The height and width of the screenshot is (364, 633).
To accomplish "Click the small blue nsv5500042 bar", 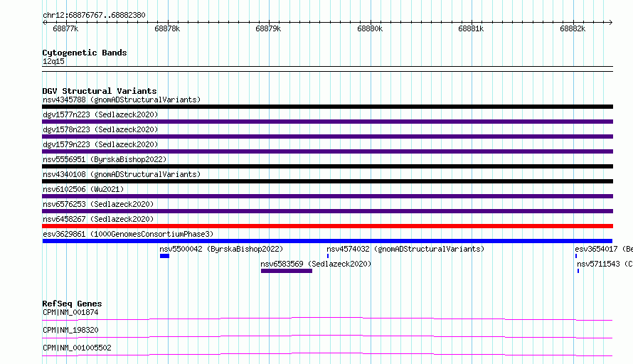I will pyautogui.click(x=164, y=256).
